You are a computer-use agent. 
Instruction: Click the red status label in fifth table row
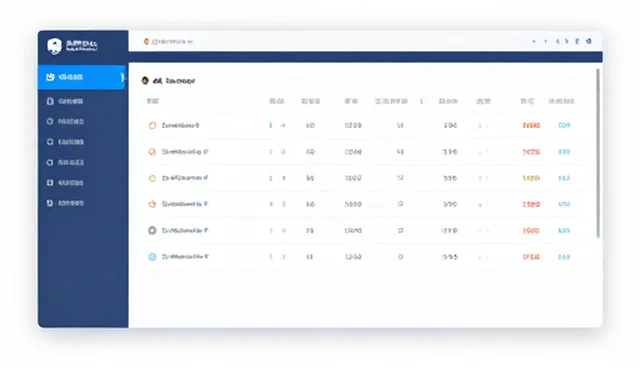tap(531, 231)
